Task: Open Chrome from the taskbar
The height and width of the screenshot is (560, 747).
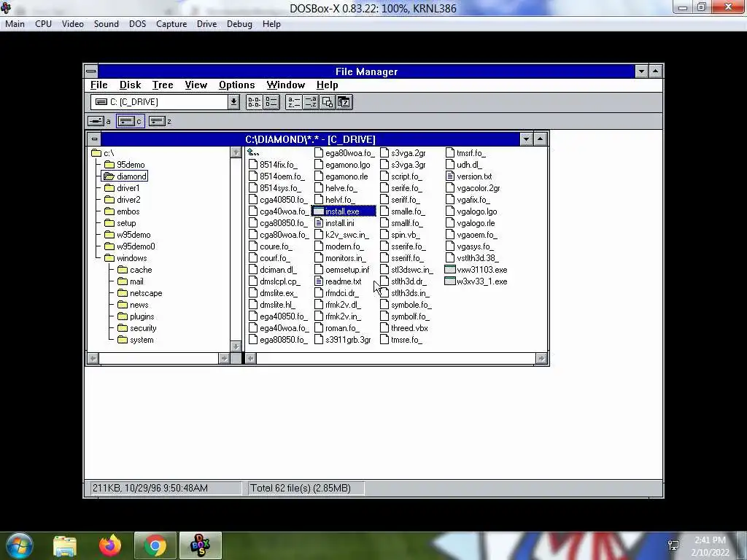Action: coord(155,545)
